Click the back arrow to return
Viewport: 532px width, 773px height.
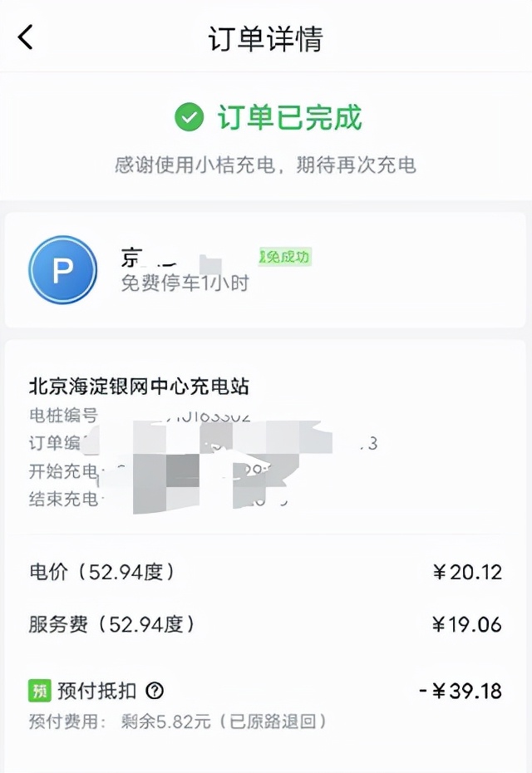[x=23, y=37]
